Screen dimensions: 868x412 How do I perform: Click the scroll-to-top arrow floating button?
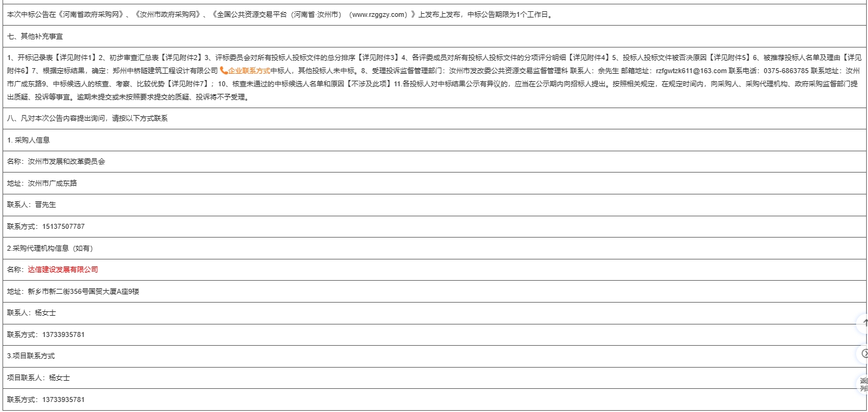(864, 323)
